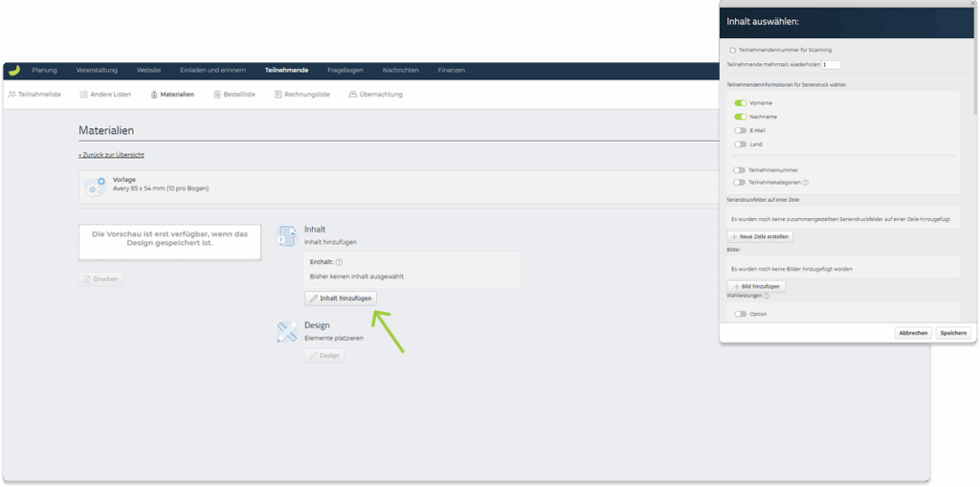Image resolution: width=980 pixels, height=487 pixels.
Task: Click help icon next to Wahlleistungen
Action: (767, 296)
